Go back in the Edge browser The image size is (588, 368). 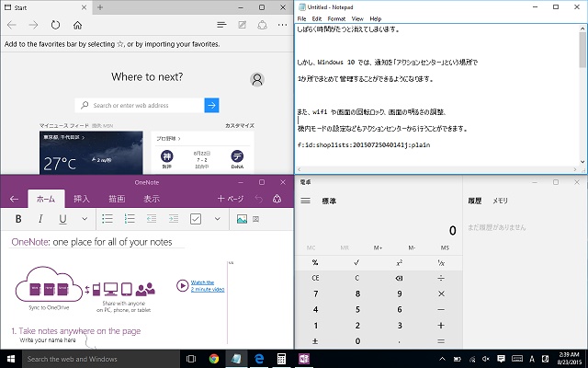coord(12,25)
